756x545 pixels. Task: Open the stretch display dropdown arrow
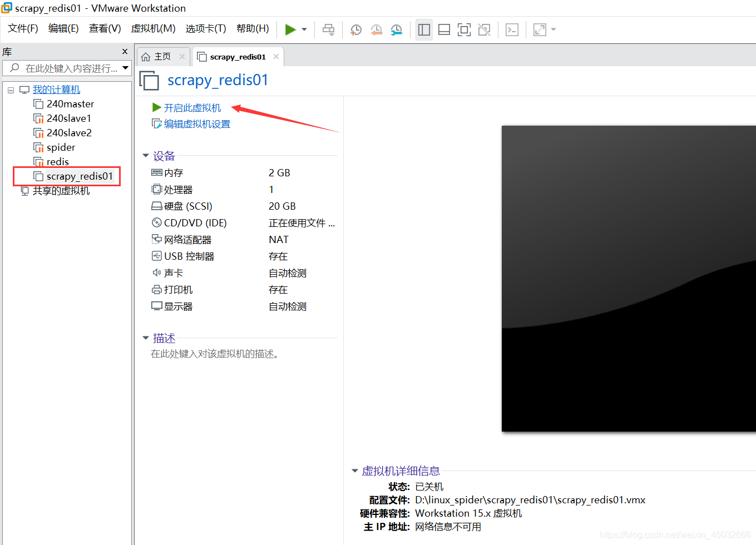pyautogui.click(x=554, y=29)
